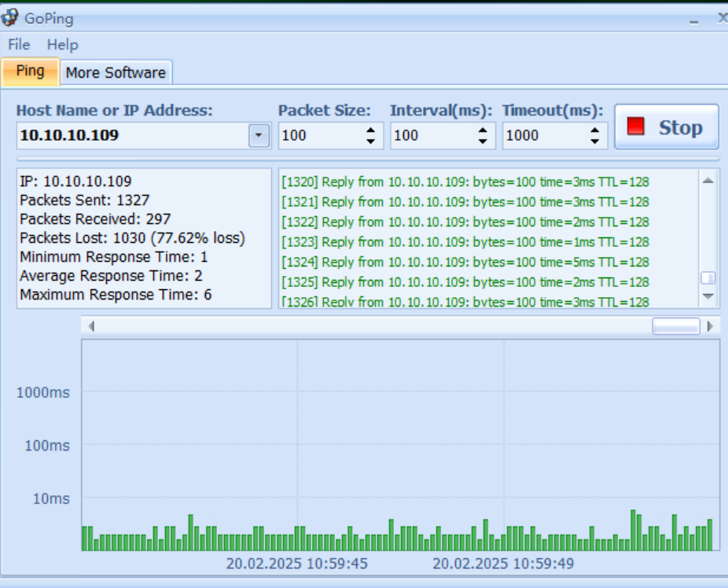Select the log entry numbered [1321]

465,202
